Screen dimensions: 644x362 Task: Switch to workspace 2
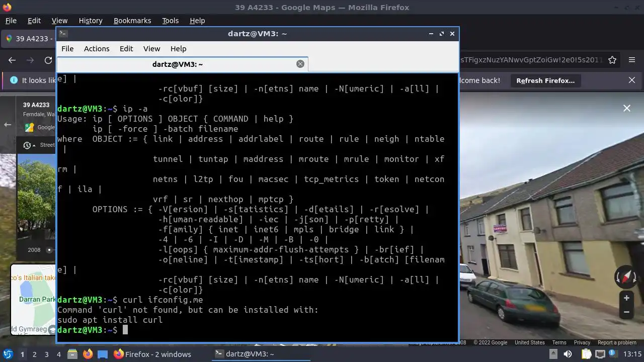(x=34, y=354)
